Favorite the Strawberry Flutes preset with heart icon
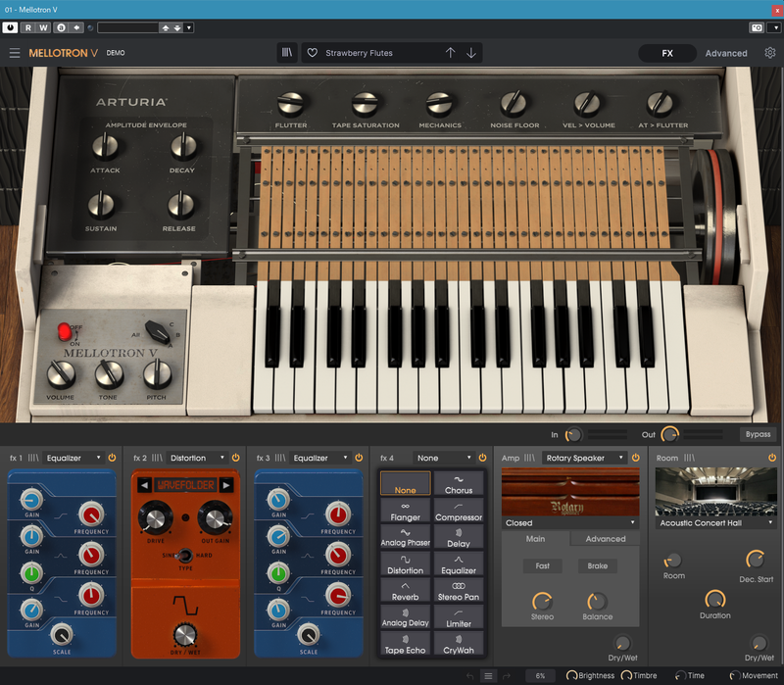This screenshot has width=784, height=685. coord(313,53)
